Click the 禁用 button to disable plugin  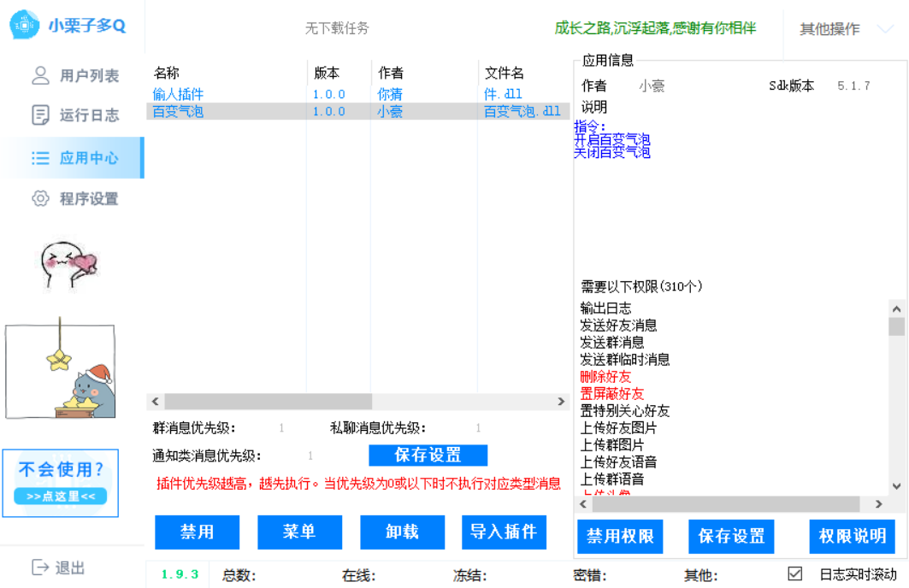[197, 532]
